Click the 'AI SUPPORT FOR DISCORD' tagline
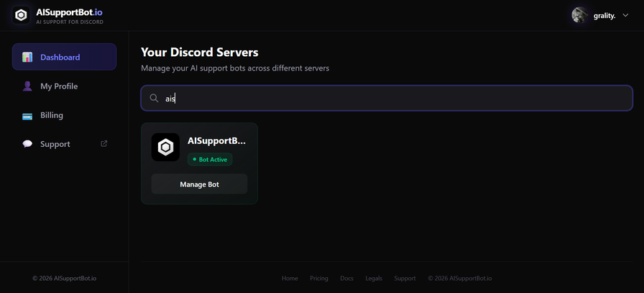 (x=70, y=22)
